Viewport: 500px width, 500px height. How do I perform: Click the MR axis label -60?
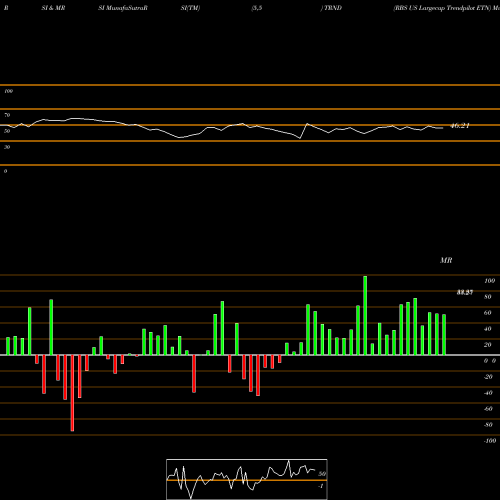[488, 409]
